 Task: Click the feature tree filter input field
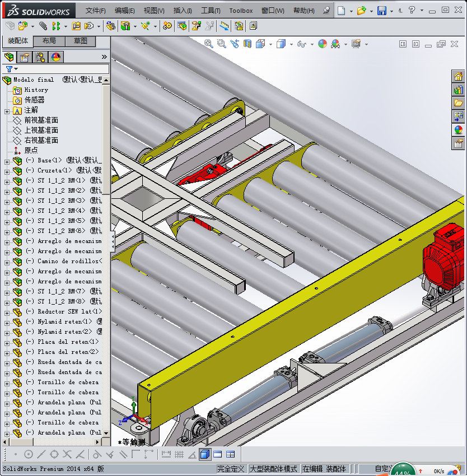tap(63, 69)
